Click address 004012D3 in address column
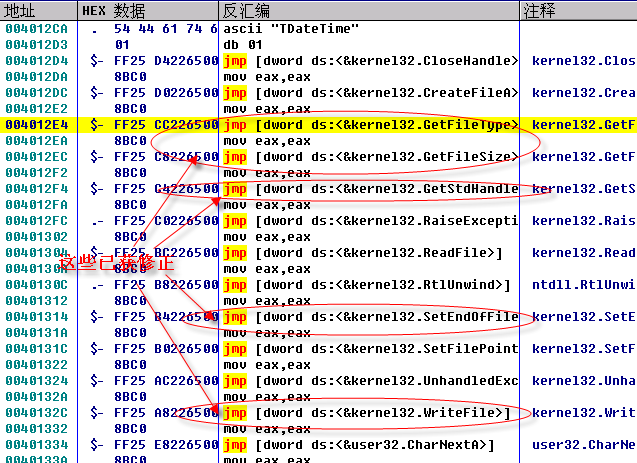This screenshot has height=463, width=637. point(38,45)
